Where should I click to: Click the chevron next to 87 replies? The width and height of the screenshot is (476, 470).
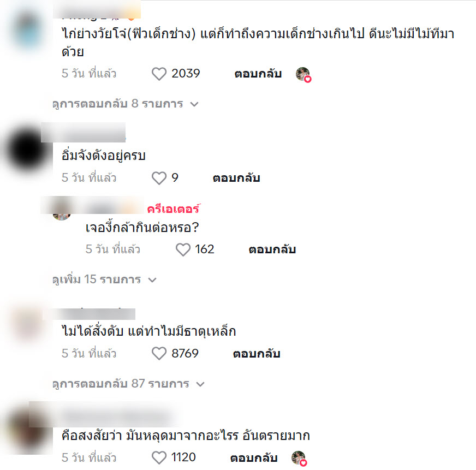pos(200,384)
